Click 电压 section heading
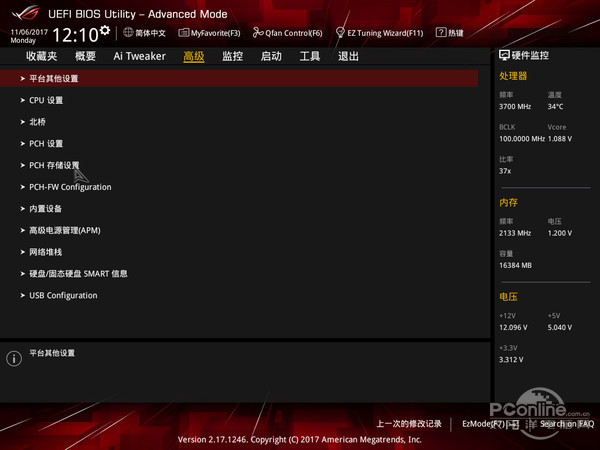 click(508, 297)
